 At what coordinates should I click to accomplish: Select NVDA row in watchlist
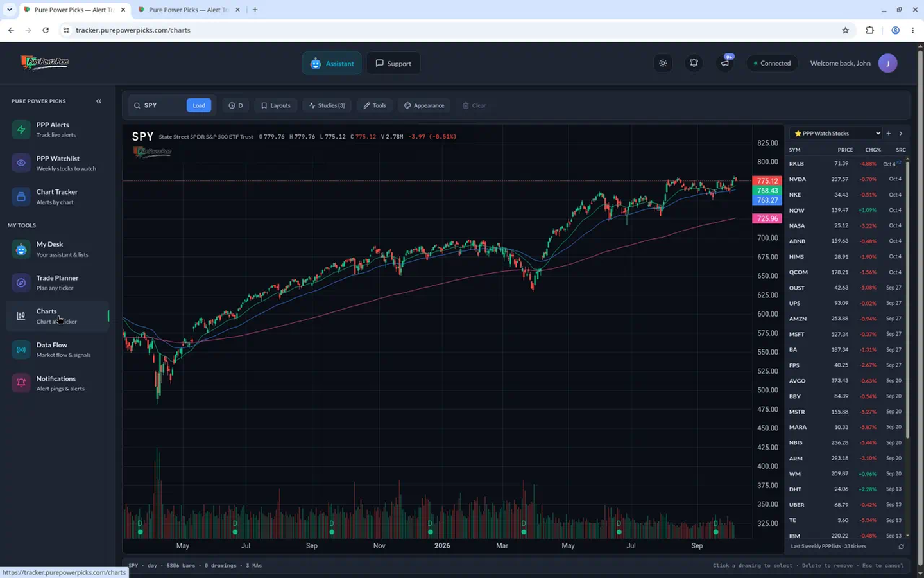846,179
